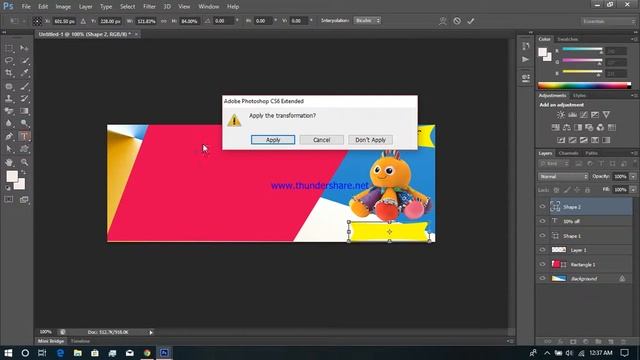Viewport: 640px width, 360px height.
Task: Hide the Shape 1 layer
Action: point(542,236)
